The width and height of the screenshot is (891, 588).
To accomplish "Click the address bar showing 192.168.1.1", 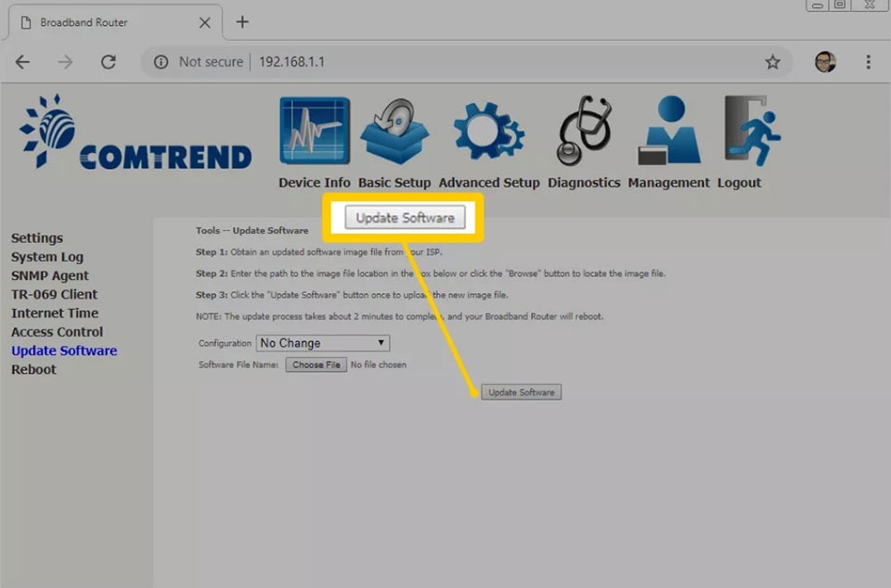I will point(466,62).
